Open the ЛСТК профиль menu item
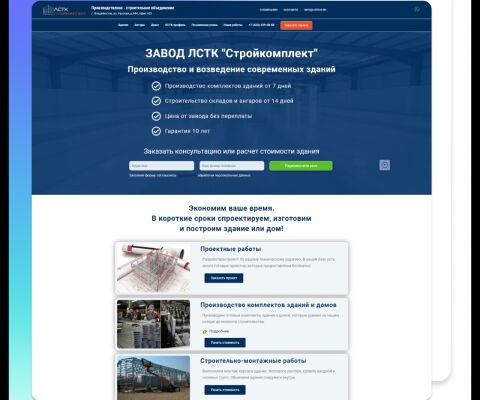This screenshot has height=400, width=480. click(x=175, y=25)
